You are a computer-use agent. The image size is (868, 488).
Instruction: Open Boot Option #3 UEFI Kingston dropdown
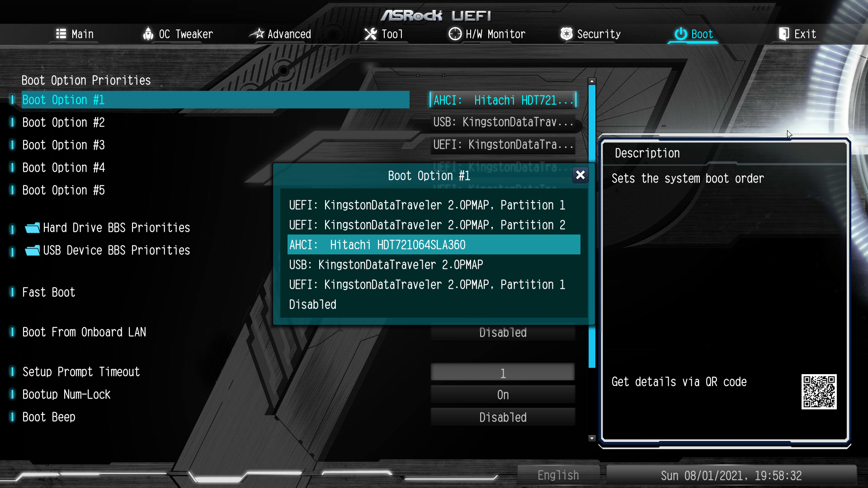[503, 145]
